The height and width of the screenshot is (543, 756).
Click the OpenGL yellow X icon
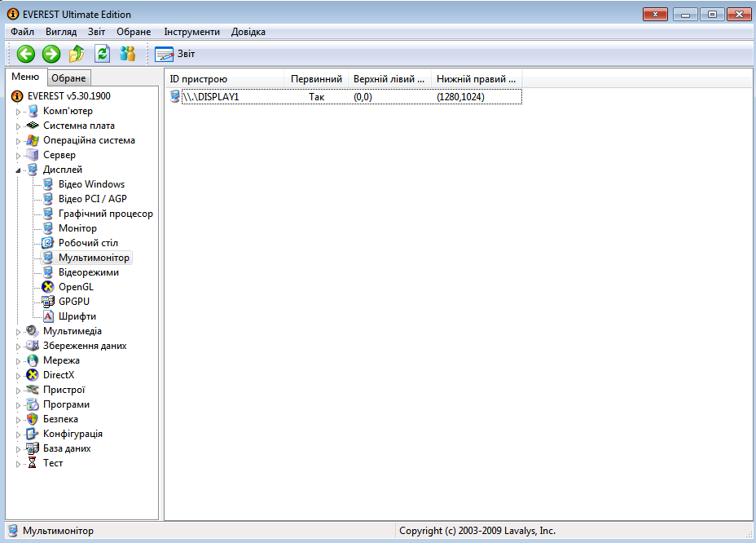click(x=48, y=287)
